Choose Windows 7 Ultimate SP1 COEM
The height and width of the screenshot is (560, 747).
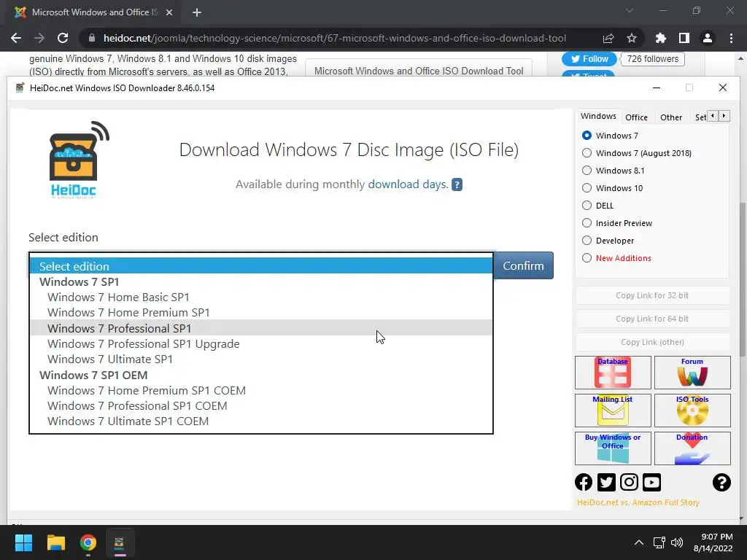pyautogui.click(x=261, y=421)
